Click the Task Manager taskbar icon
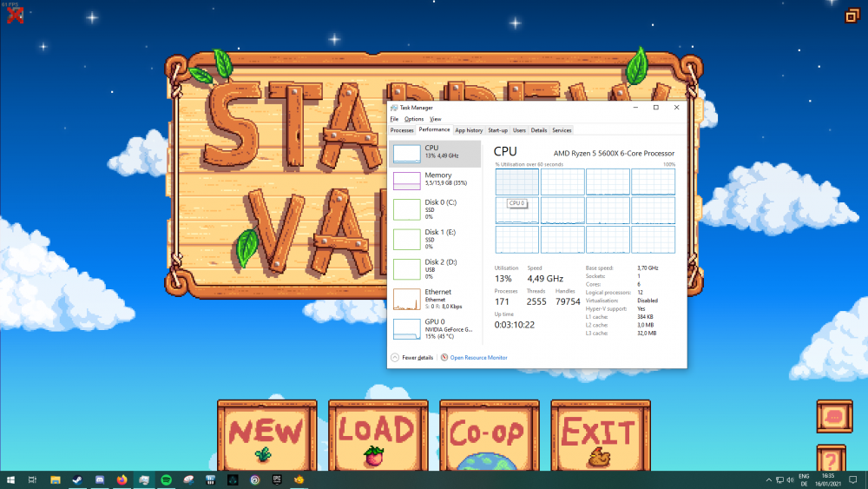This screenshot has width=868, height=489. tap(144, 479)
